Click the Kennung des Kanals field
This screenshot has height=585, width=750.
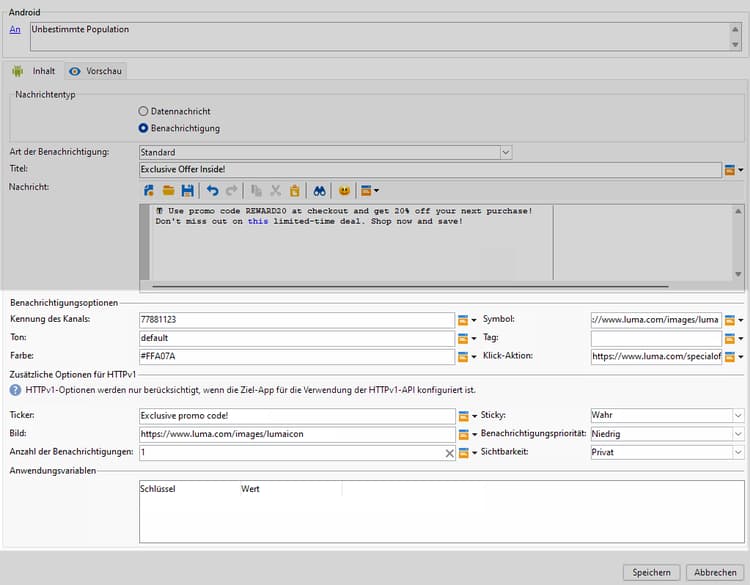297,320
